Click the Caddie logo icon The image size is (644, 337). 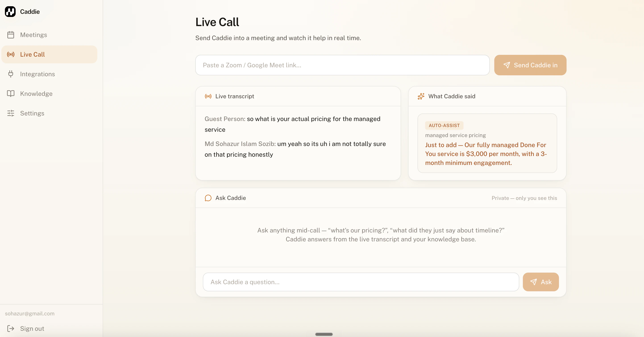pos(10,12)
